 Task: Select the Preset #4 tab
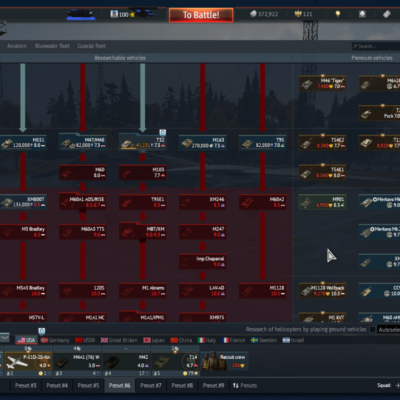pos(57,386)
